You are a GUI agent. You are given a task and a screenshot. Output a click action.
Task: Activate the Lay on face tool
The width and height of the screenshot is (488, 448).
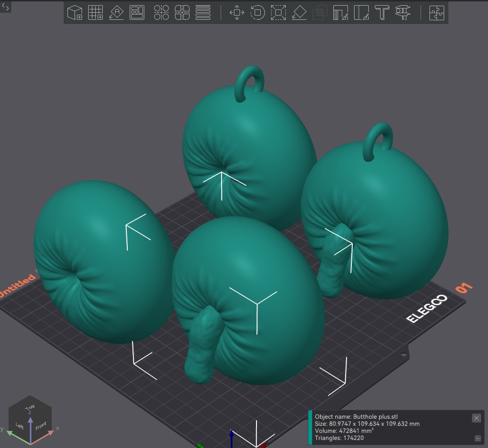tap(299, 13)
